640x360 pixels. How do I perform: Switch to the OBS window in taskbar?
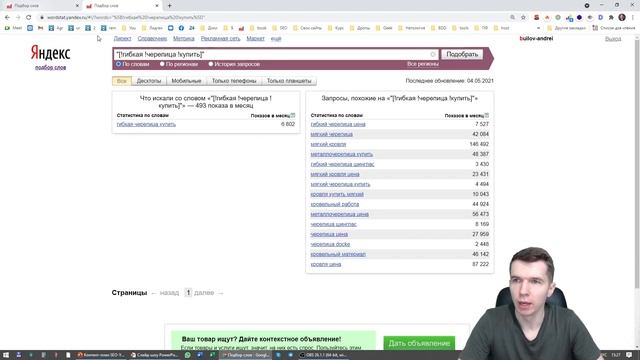pyautogui.click(x=323, y=355)
